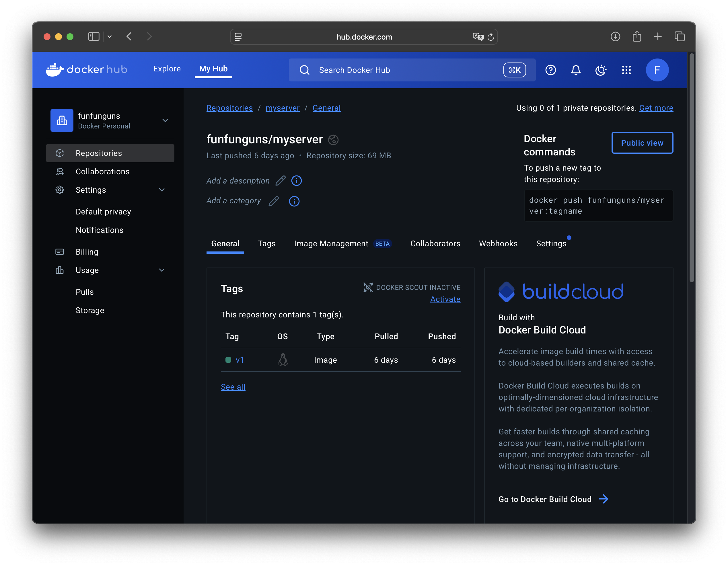Open the Safari sidebar dropdown arrow
This screenshot has height=566, width=728.
109,37
